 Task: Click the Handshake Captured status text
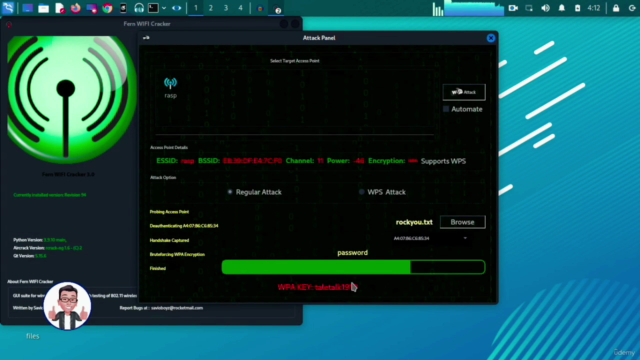169,240
